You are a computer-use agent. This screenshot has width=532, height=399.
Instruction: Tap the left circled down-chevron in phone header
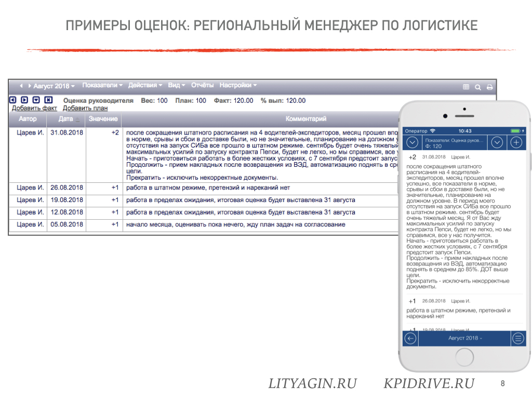tap(412, 142)
